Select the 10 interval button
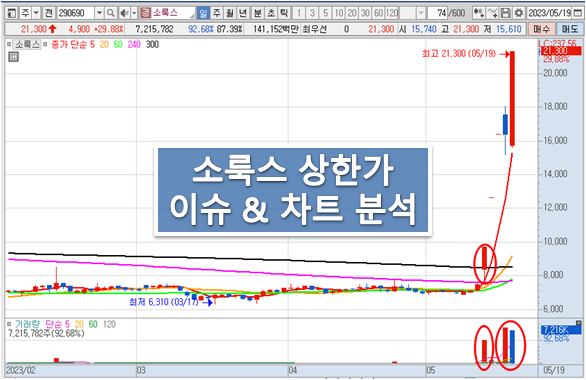The height and width of the screenshot is (380, 586). pyautogui.click(x=339, y=13)
